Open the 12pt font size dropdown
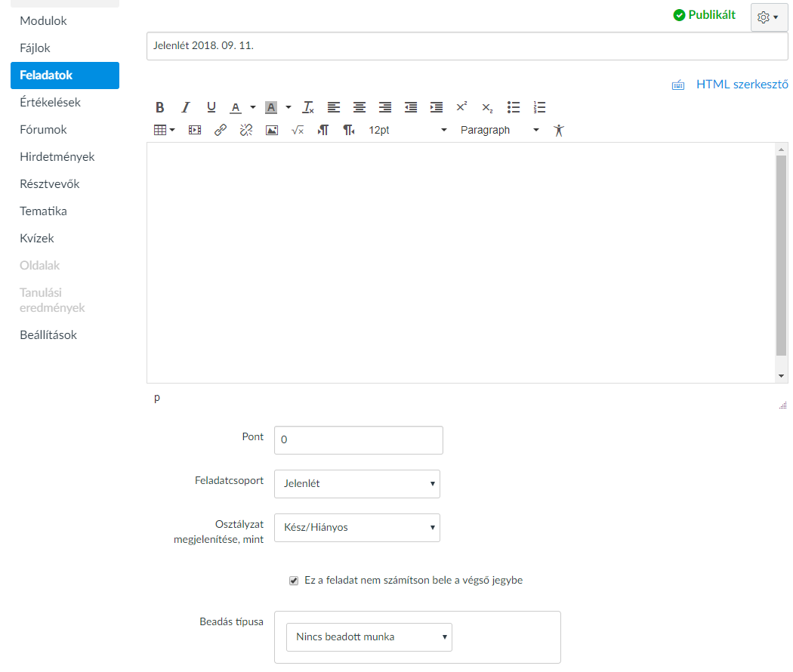Image resolution: width=793 pixels, height=672 pixels. click(408, 130)
